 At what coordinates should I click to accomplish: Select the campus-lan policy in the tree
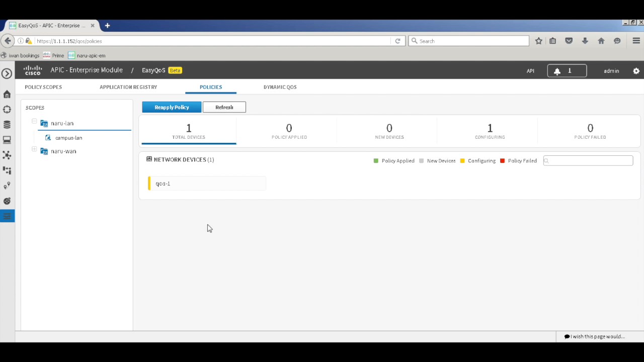69,138
